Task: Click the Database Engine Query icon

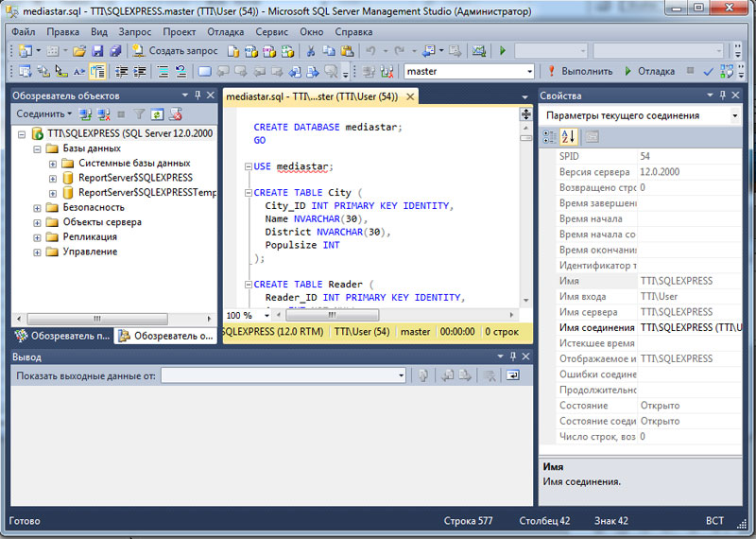Action: (x=233, y=51)
